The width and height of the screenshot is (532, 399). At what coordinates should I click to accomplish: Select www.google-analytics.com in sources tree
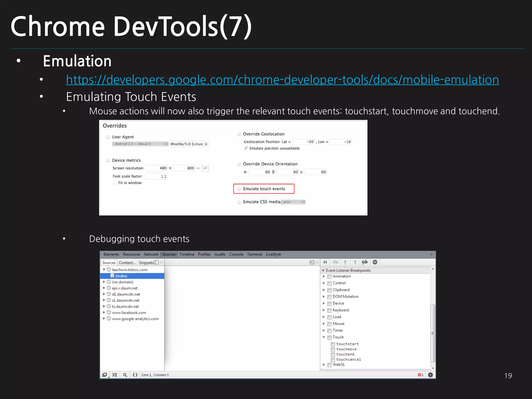pyautogui.click(x=135, y=319)
